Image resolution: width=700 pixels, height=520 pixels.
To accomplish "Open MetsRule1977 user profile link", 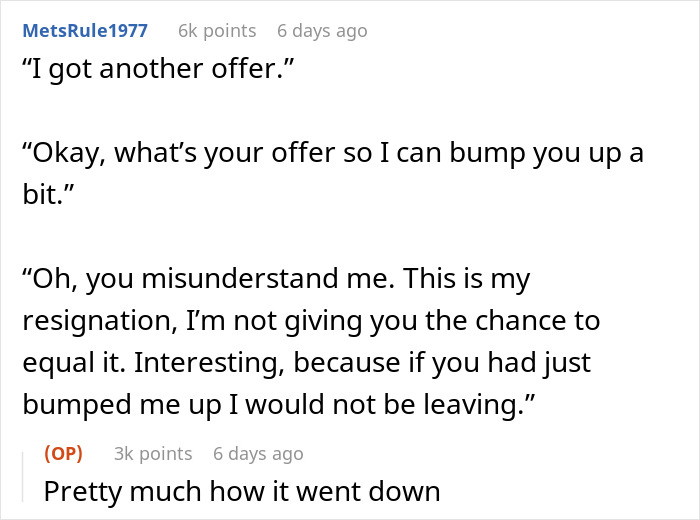I will (x=85, y=31).
